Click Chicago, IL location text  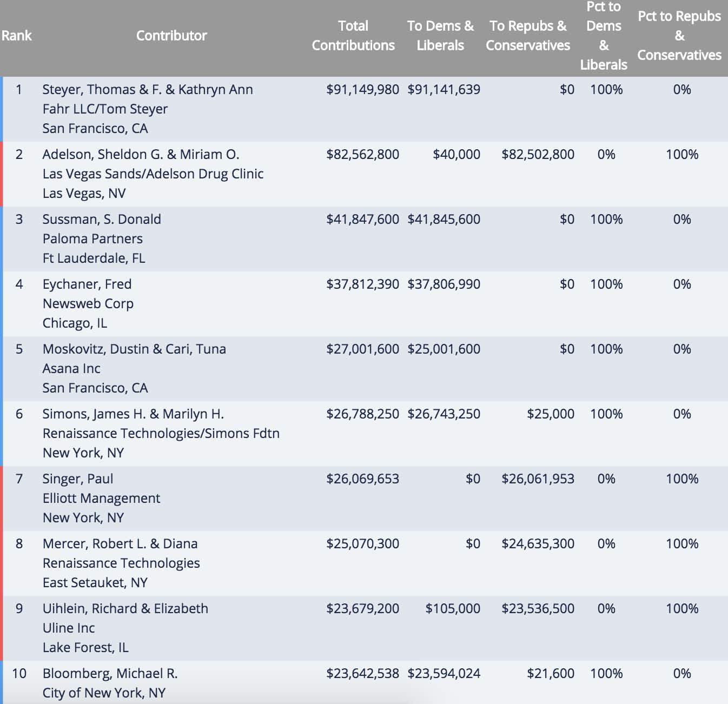pos(75,323)
